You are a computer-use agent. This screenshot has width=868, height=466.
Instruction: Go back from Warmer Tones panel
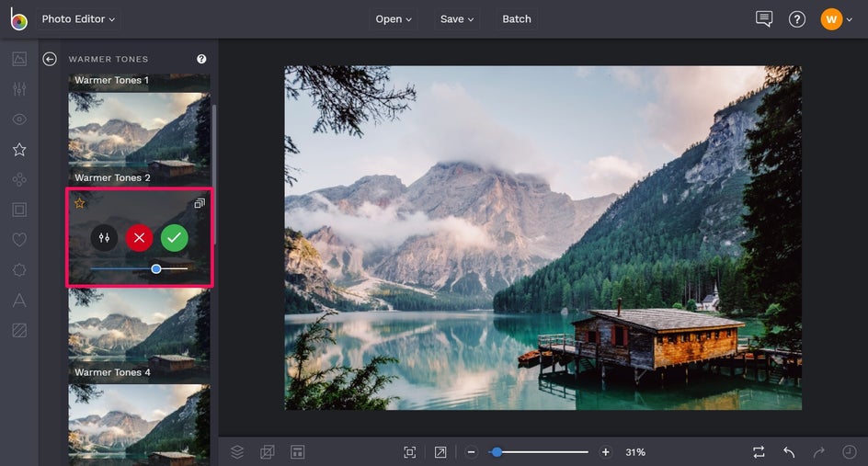tap(50, 59)
